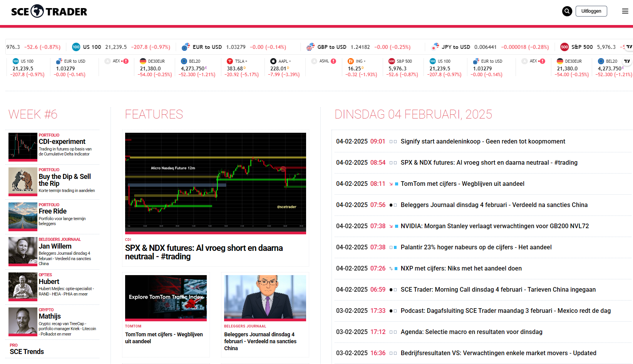
Task: Click the marker icon beside the Podcast Dagafsluiting headline
Action: click(393, 311)
